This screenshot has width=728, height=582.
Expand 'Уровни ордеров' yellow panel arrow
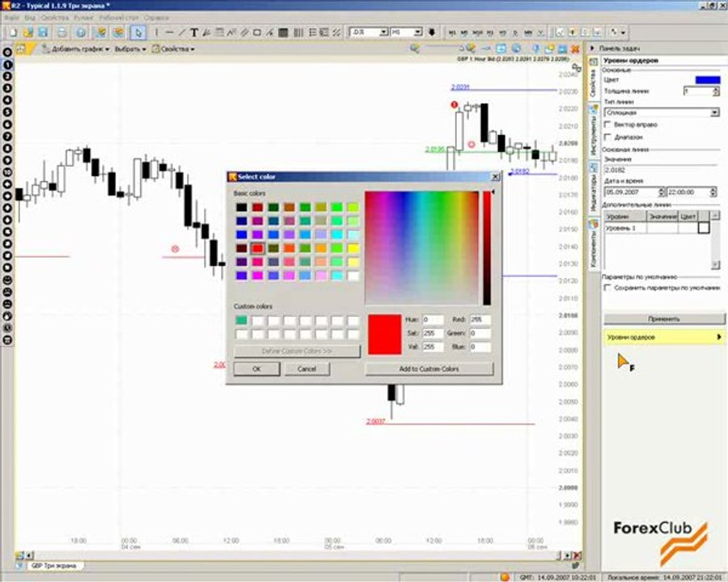click(719, 337)
